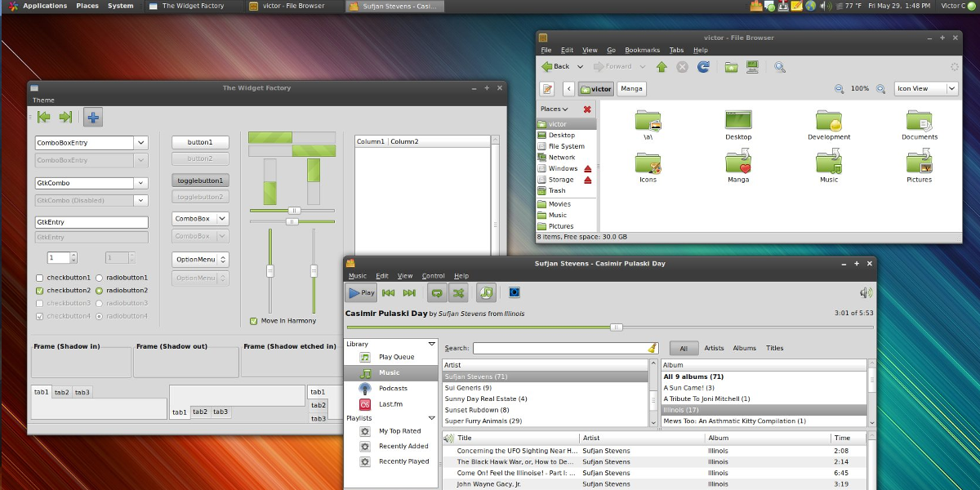980x490 pixels.
Task: Uncheck checkbutton2 in Widget Factory
Action: [39, 290]
